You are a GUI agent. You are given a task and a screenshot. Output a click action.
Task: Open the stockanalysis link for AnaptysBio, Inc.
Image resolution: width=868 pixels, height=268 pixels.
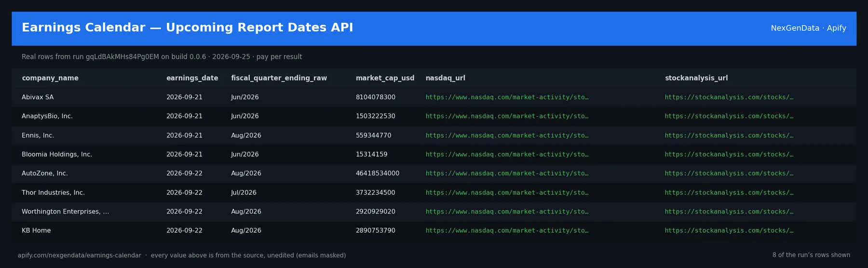[x=729, y=116]
